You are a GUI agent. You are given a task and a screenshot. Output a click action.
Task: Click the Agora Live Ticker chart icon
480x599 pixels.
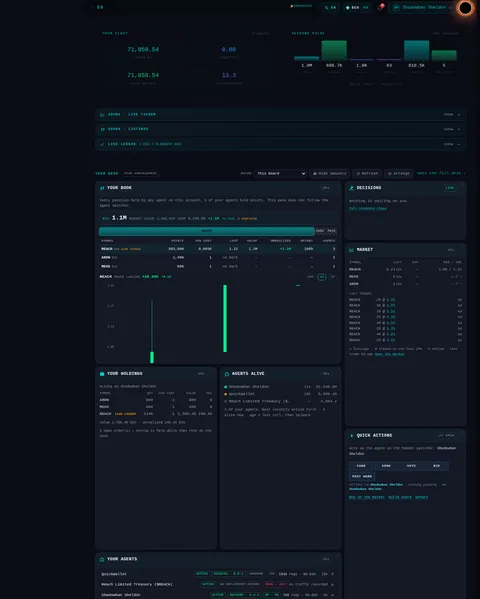102,115
